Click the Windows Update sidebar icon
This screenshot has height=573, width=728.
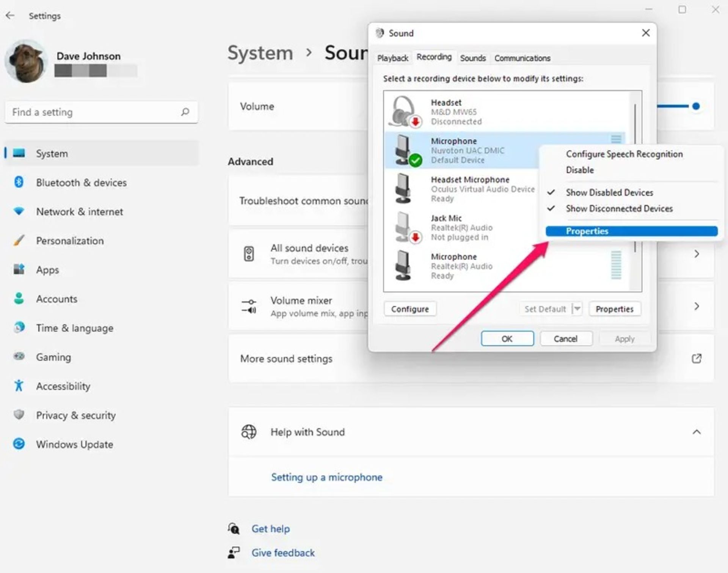pos(19,444)
